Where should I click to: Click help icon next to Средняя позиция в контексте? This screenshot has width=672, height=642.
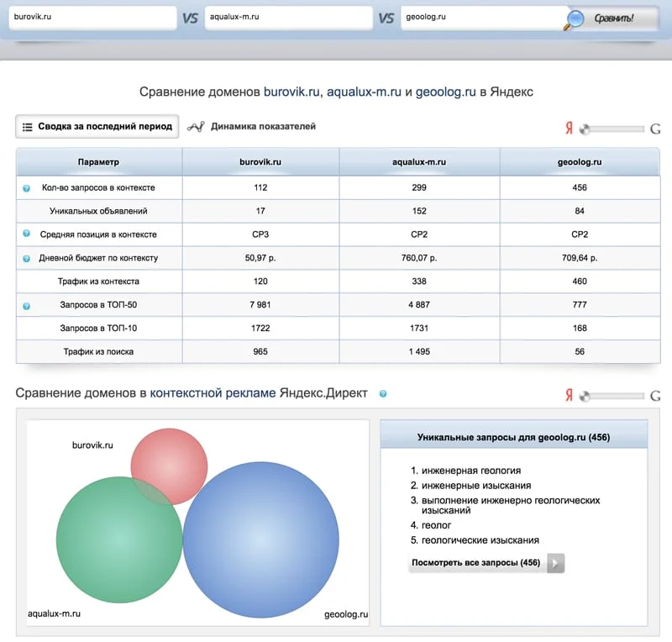[x=27, y=234]
